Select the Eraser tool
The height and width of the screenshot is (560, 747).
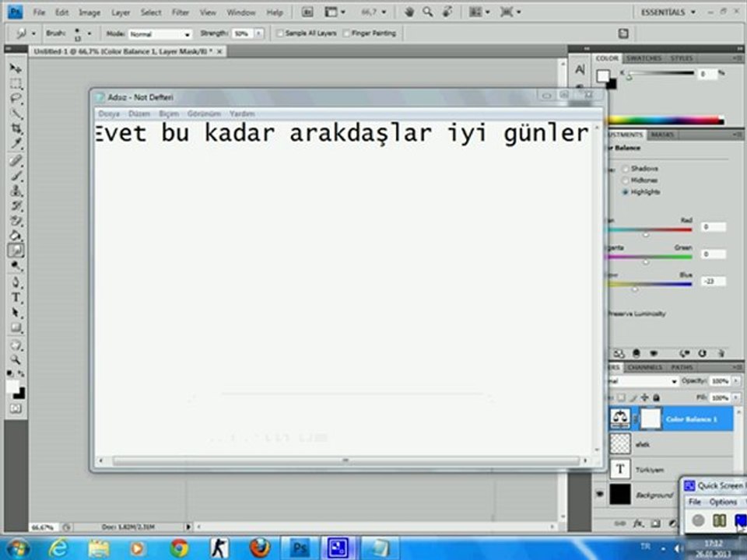[16, 221]
